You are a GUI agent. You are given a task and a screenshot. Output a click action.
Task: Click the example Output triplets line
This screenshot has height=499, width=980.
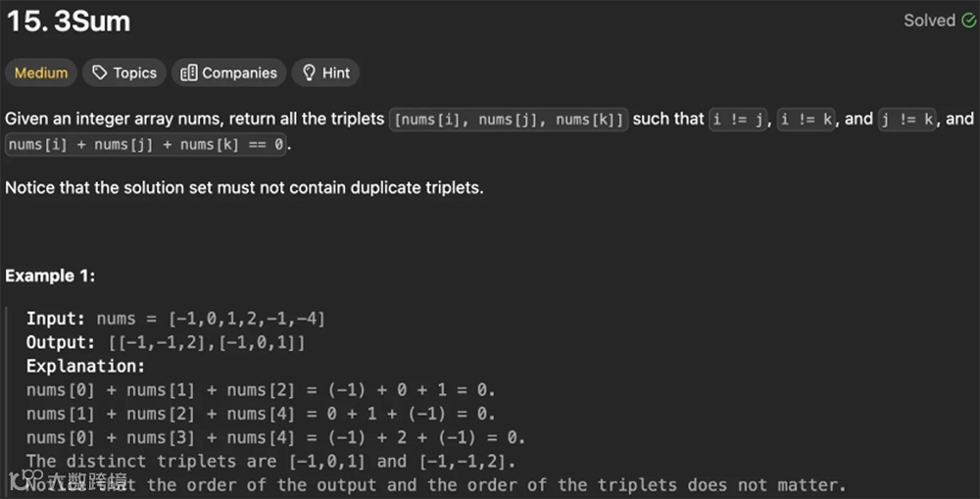166,343
